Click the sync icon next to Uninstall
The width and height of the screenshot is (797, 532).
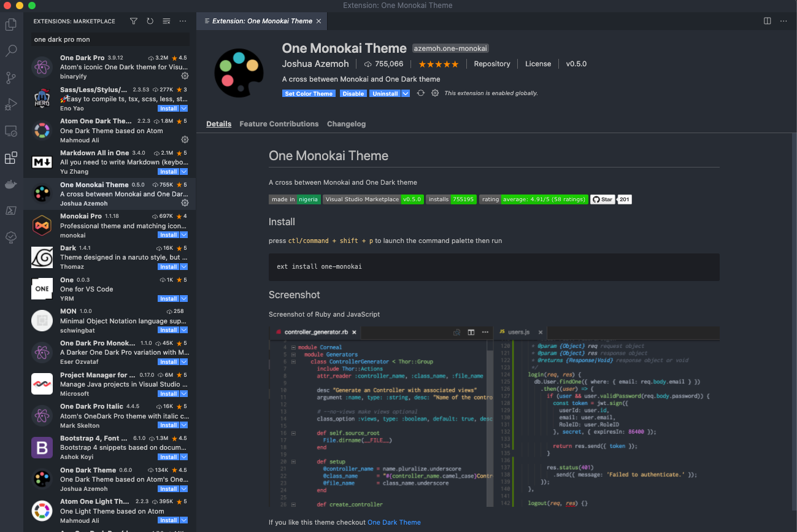coord(420,93)
